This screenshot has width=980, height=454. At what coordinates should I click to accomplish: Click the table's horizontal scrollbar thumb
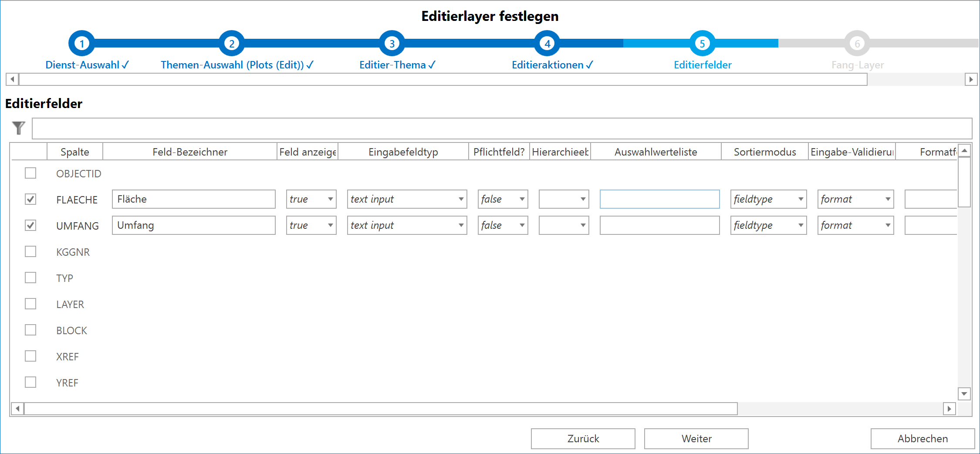pos(381,409)
